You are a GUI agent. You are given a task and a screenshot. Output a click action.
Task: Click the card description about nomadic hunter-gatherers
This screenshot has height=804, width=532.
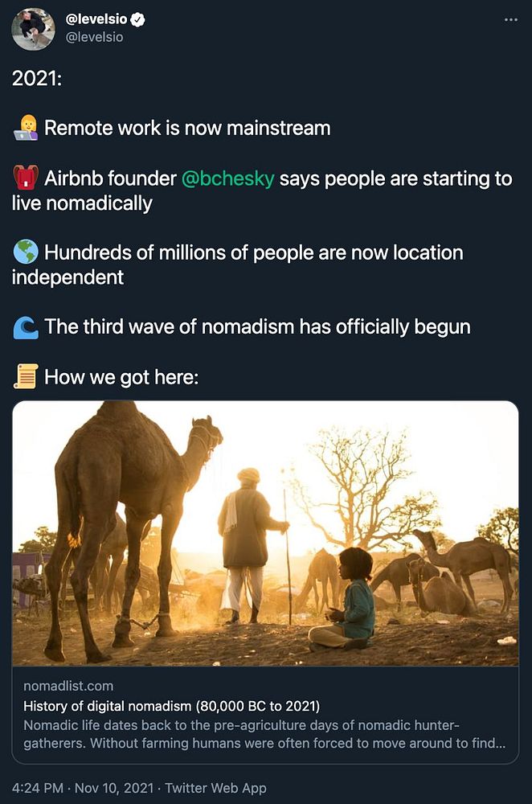coord(265,735)
